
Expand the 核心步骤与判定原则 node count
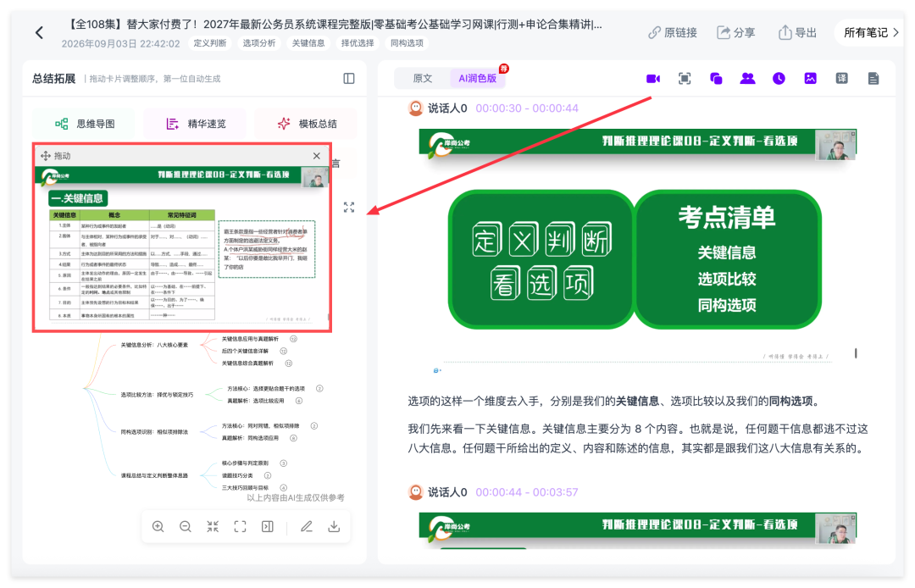click(x=283, y=463)
